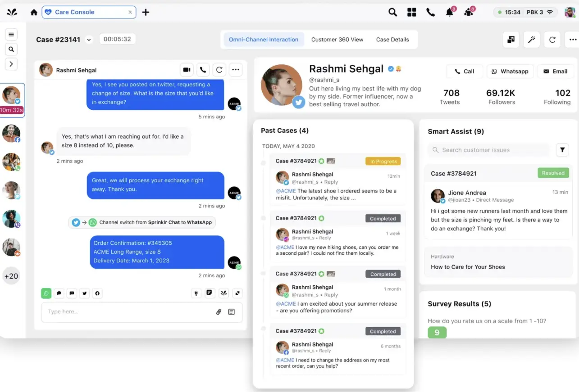Image resolution: width=579 pixels, height=392 pixels.
Task: Open the second conversation avatar with Facebook badge
Action: point(11,134)
